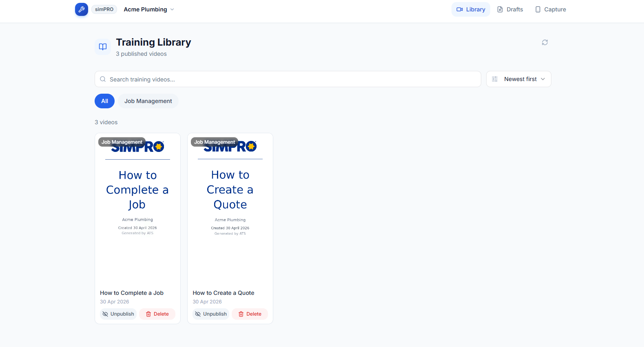Filter by the Job Management category
Viewport: 644px width, 347px height.
coord(148,101)
